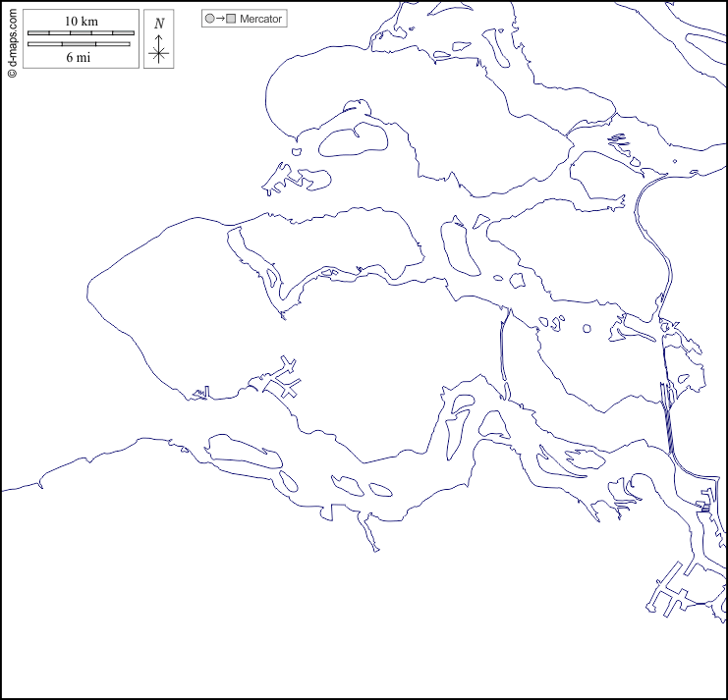
Task: Click the 6 mi scale label
Action: point(81,57)
